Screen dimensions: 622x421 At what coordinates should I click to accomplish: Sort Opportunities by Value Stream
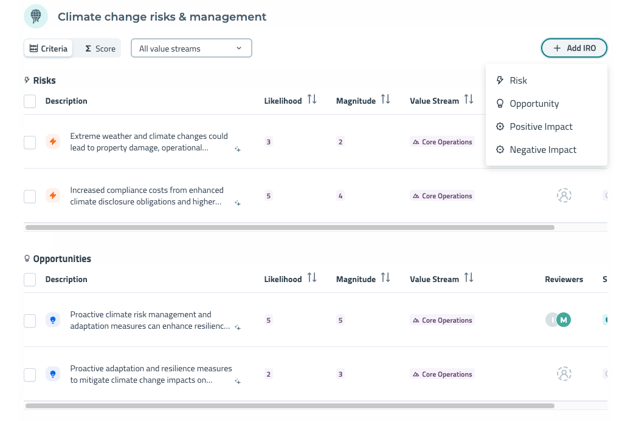click(468, 278)
